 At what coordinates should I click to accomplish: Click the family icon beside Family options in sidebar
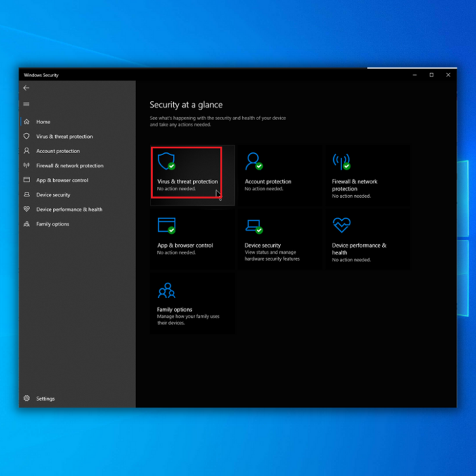(x=27, y=224)
